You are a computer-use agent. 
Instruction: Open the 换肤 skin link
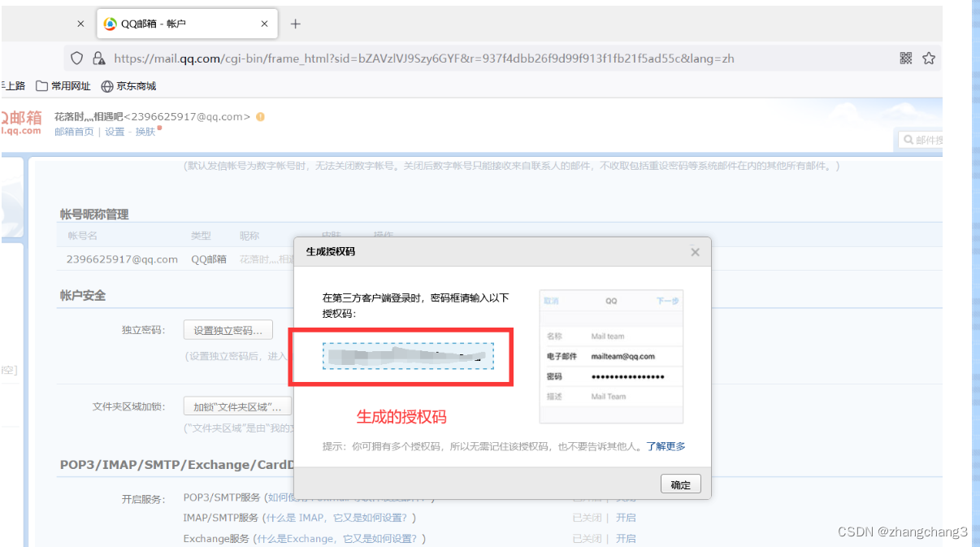pyautogui.click(x=145, y=132)
